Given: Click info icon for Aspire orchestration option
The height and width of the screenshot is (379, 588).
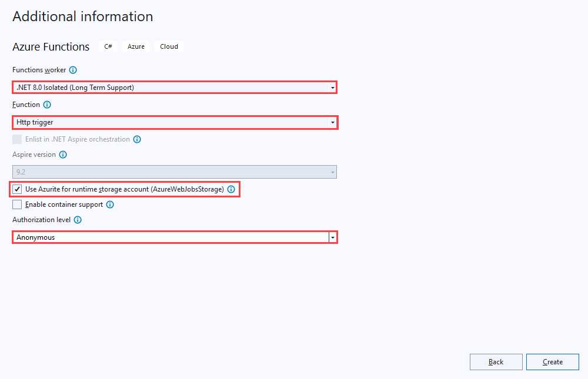Looking at the screenshot, I should pos(137,139).
